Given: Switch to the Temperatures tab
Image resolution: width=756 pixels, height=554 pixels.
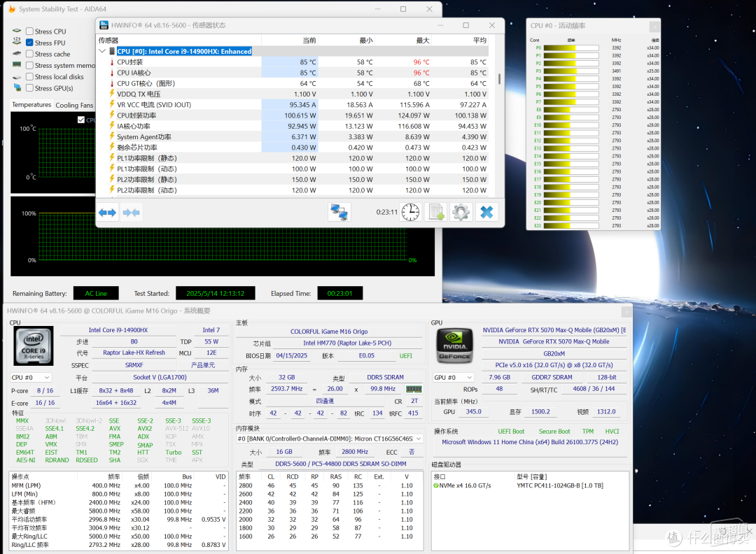Looking at the screenshot, I should coord(31,105).
